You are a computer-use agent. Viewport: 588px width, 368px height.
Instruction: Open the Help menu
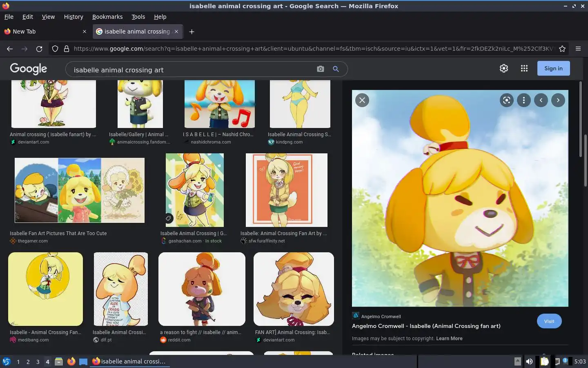[x=160, y=17]
